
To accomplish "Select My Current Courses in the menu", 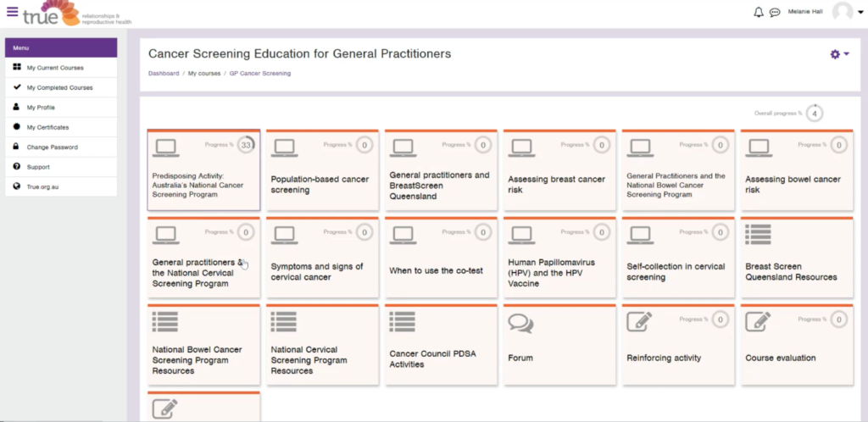I will tap(55, 67).
